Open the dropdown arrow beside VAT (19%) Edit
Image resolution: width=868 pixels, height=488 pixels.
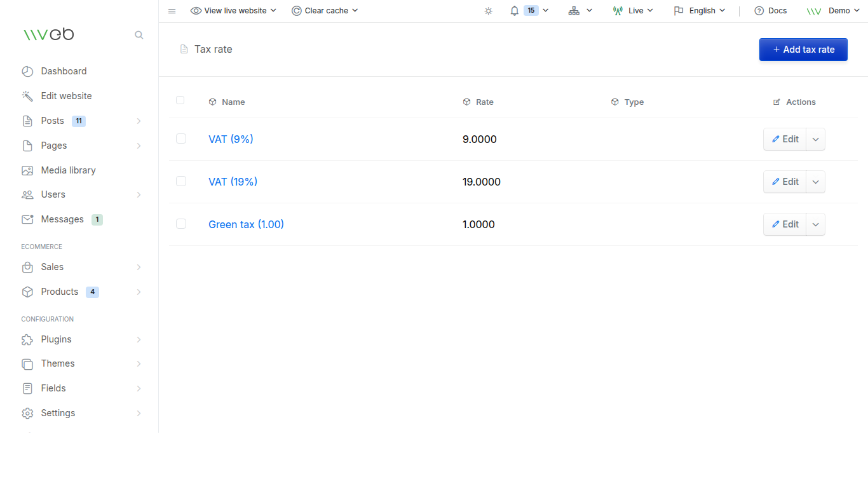coord(816,182)
